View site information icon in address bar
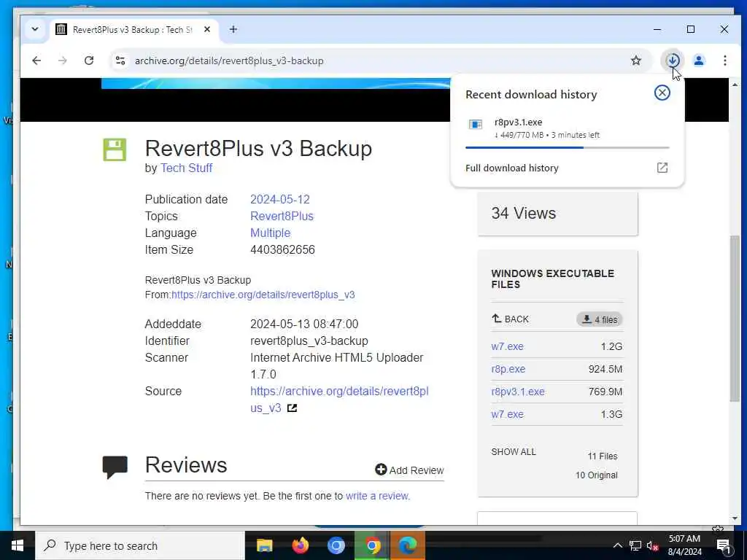The height and width of the screenshot is (560, 747). click(120, 61)
